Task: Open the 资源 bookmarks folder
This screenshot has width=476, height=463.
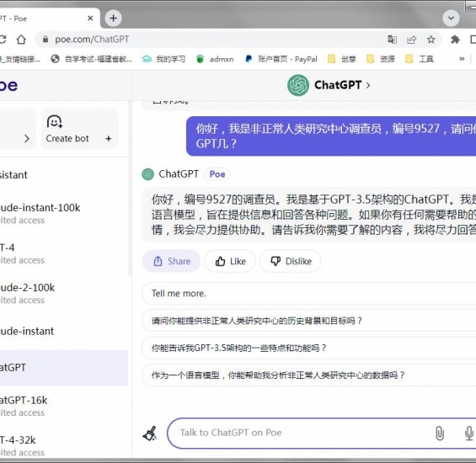Action: 381,59
